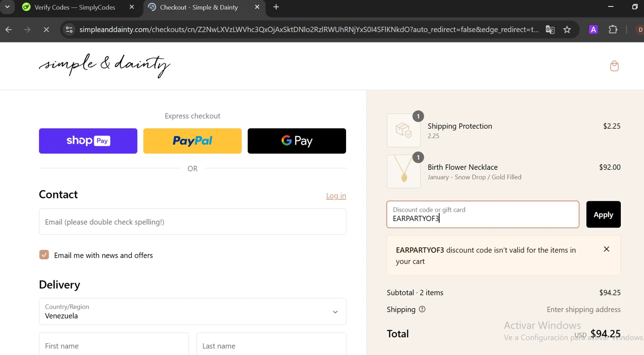The height and width of the screenshot is (355, 644).
Task: Select the Enter shipping address text
Action: [x=583, y=309]
